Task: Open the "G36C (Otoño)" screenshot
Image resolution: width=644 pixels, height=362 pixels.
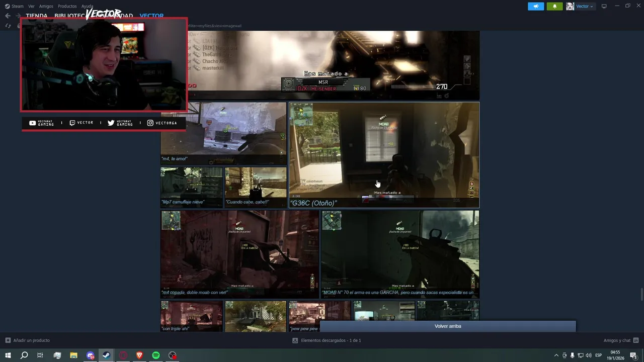Action: tap(384, 155)
